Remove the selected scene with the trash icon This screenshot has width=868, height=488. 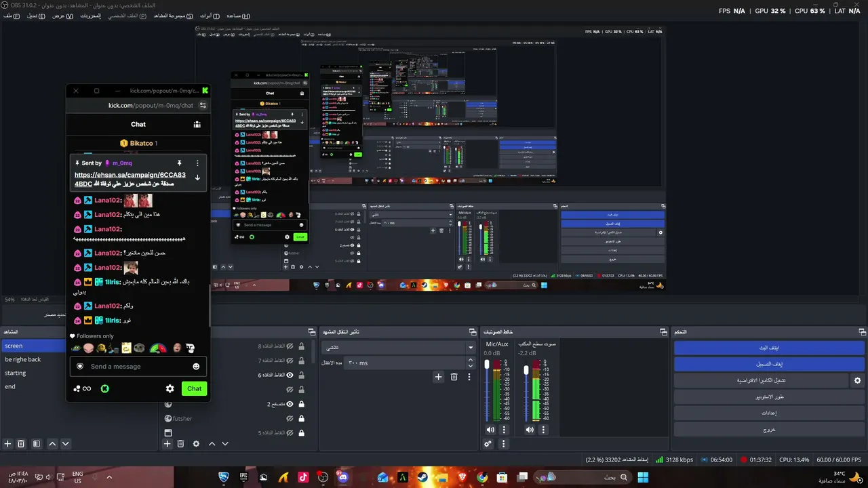point(21,444)
